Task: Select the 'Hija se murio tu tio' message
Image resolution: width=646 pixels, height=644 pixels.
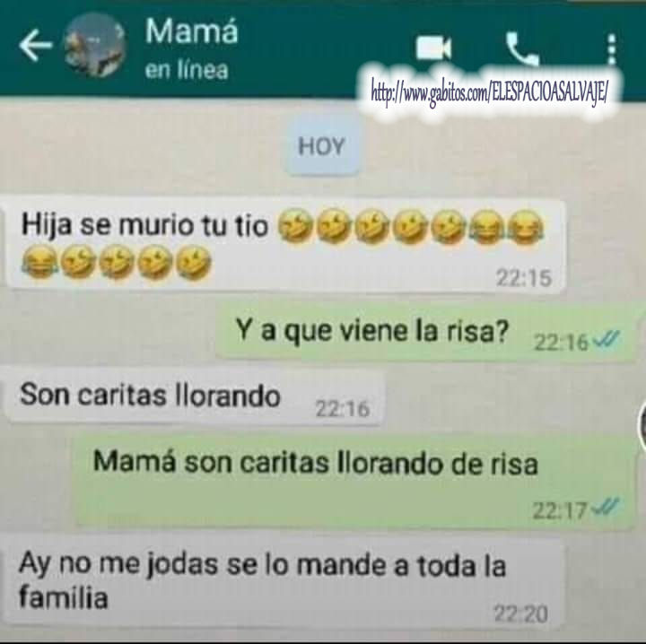Action: pos(285,246)
